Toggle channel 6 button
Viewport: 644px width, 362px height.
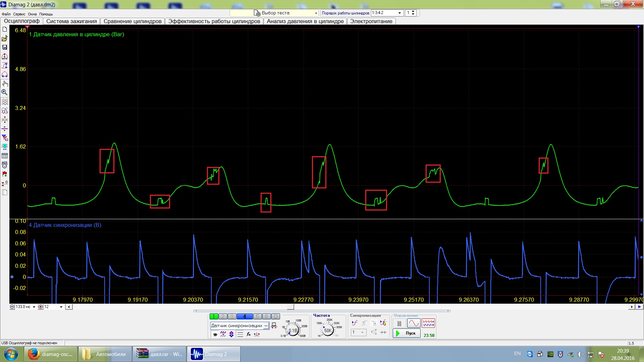(267, 316)
